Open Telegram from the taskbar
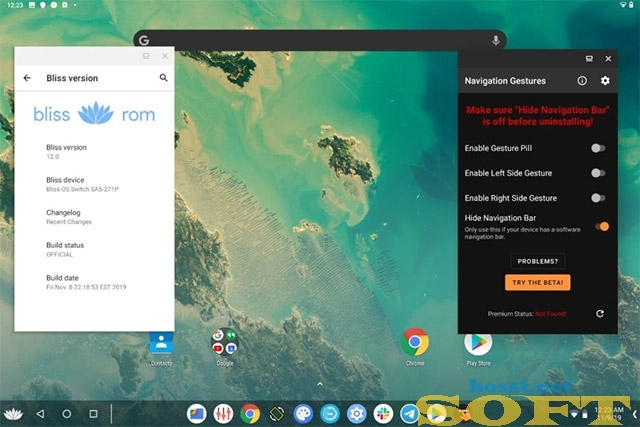640x427 pixels. point(409,414)
